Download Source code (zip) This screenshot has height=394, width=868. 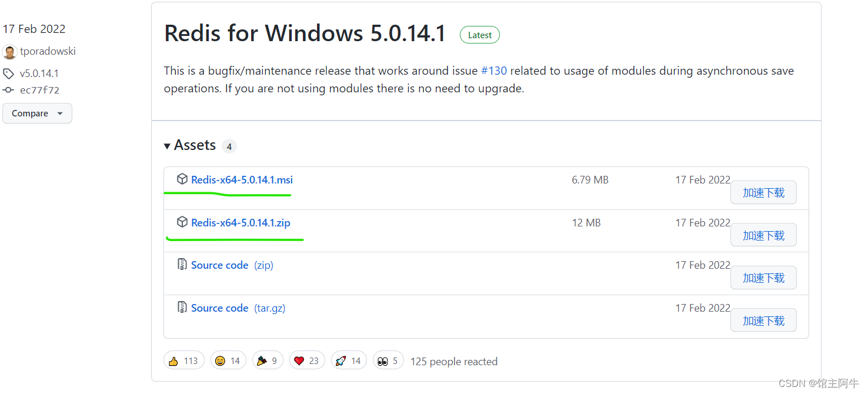(232, 265)
